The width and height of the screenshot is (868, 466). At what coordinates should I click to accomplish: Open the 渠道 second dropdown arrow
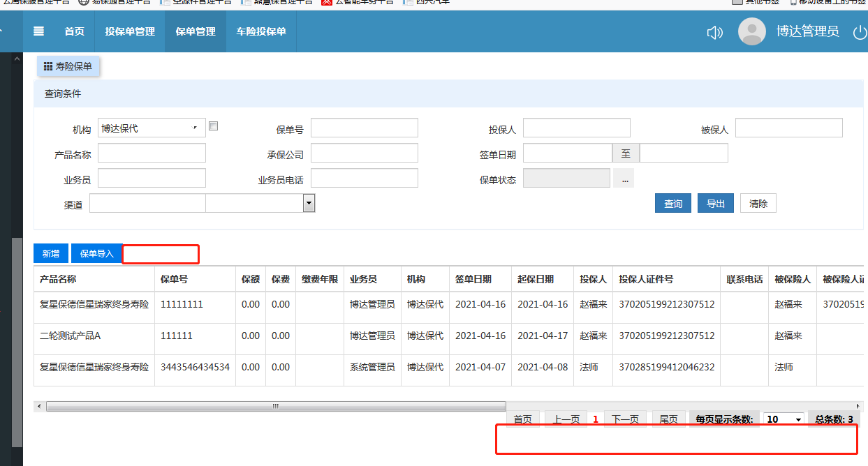click(x=309, y=203)
